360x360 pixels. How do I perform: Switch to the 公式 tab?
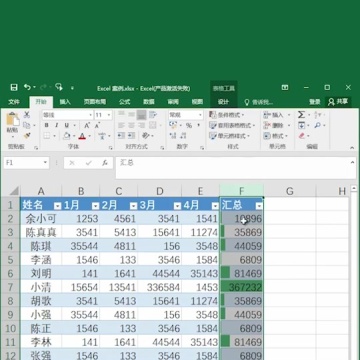(124, 102)
